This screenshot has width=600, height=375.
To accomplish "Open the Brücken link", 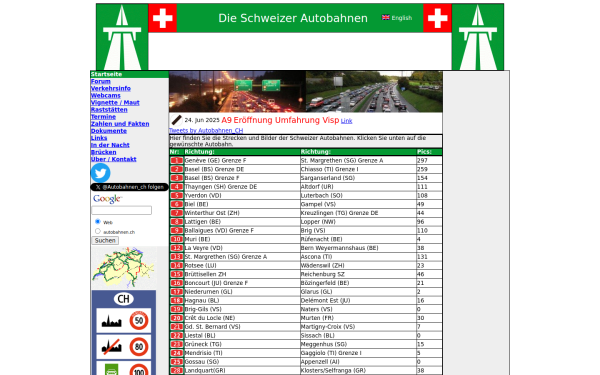I will [103, 152].
